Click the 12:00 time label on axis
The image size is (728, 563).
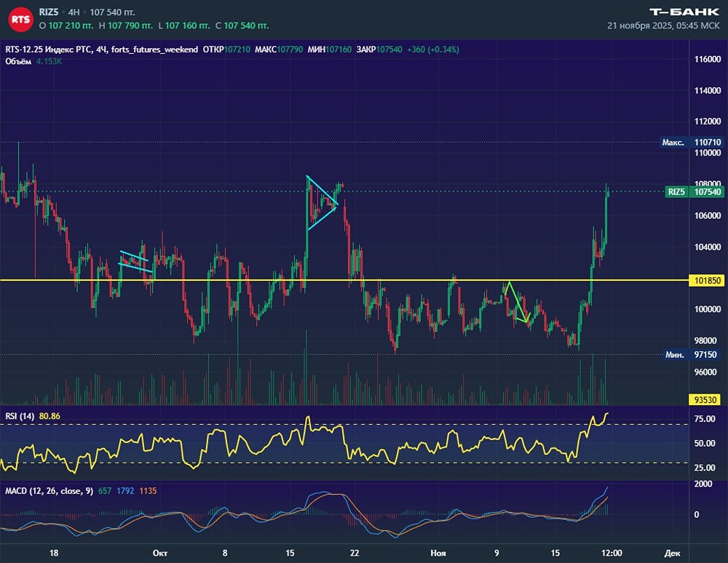click(x=609, y=553)
